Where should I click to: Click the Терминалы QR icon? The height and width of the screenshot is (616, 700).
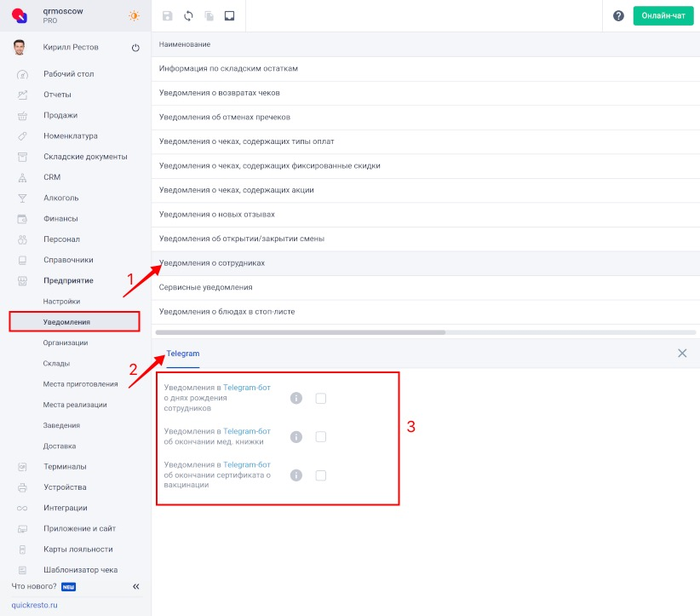click(x=22, y=467)
